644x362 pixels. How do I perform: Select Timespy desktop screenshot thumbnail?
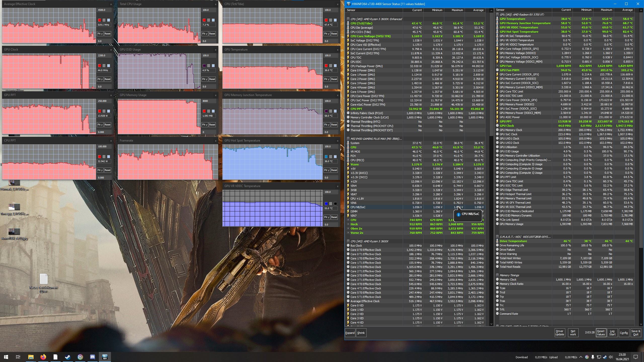(x=14, y=209)
